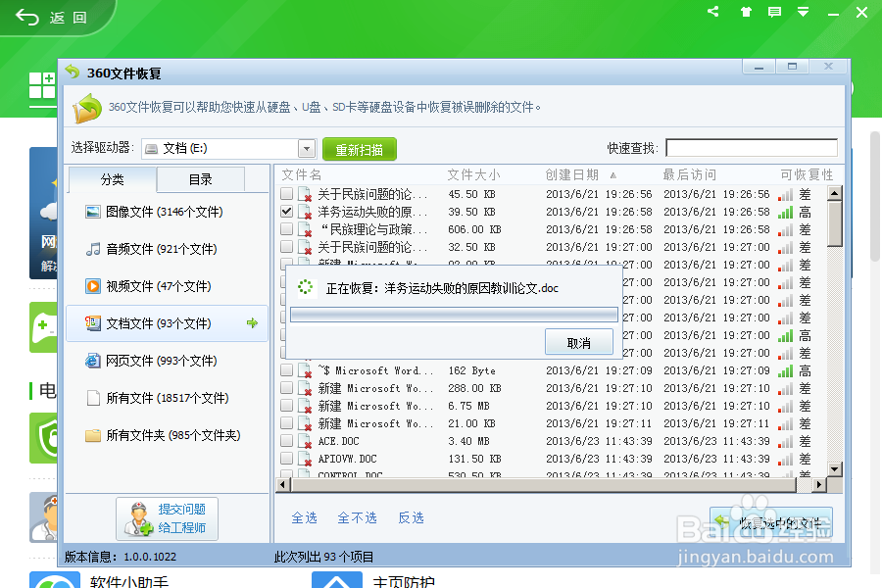Click the scroll up arrow of file list
The width and height of the screenshot is (882, 588).
click(x=835, y=193)
